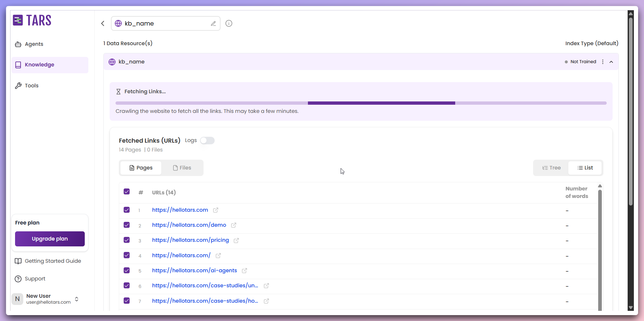This screenshot has height=321, width=644.
Task: Open the Getting Started Guide
Action: 48,261
